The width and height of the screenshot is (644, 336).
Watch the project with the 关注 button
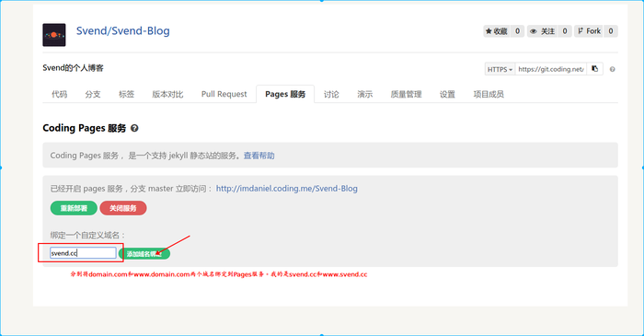coord(543,31)
